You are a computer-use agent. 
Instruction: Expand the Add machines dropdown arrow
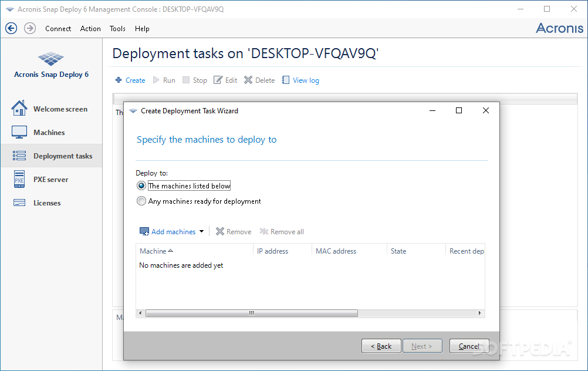click(x=202, y=231)
